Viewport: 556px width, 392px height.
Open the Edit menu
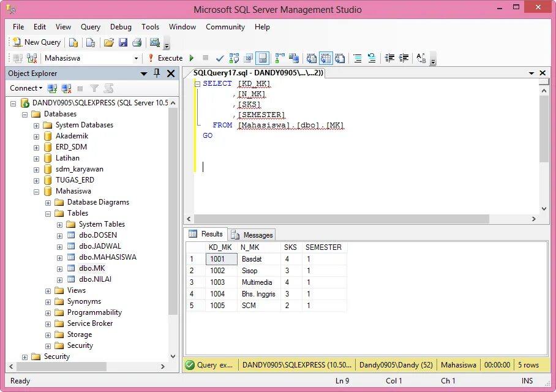click(40, 27)
